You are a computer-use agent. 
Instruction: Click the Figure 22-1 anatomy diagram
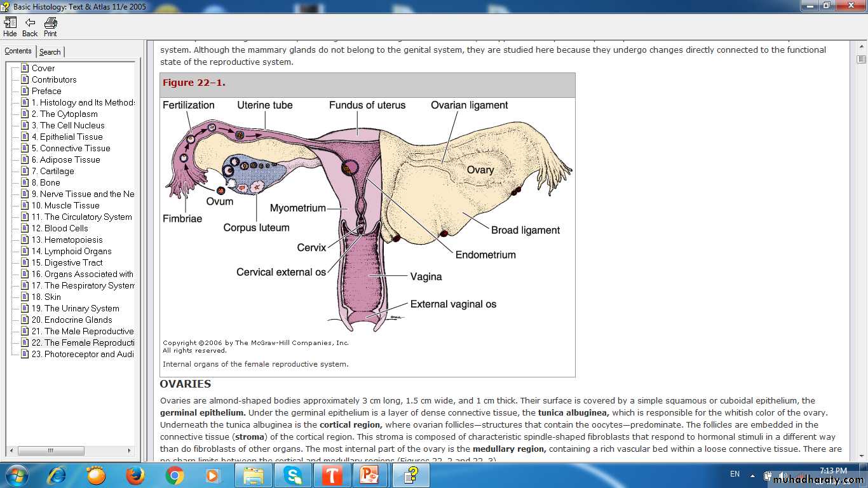[x=367, y=216]
